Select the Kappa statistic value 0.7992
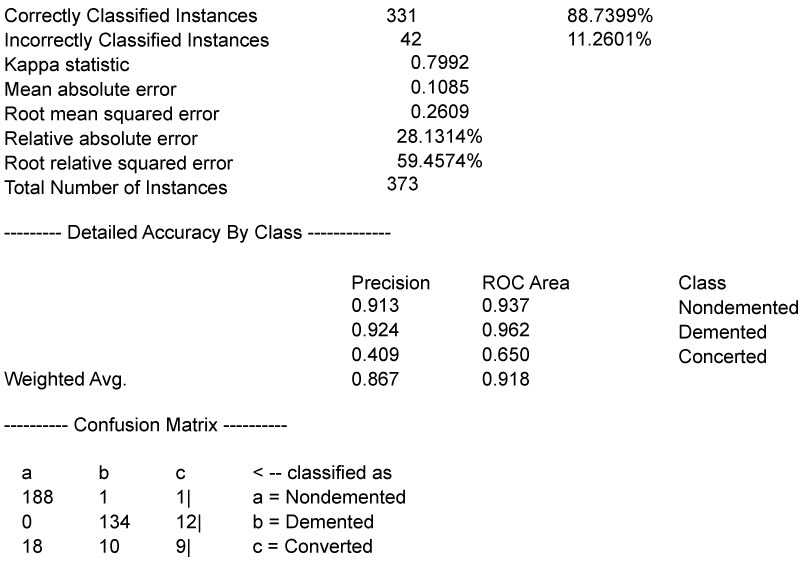Screen dimensions: 800x569 439,63
